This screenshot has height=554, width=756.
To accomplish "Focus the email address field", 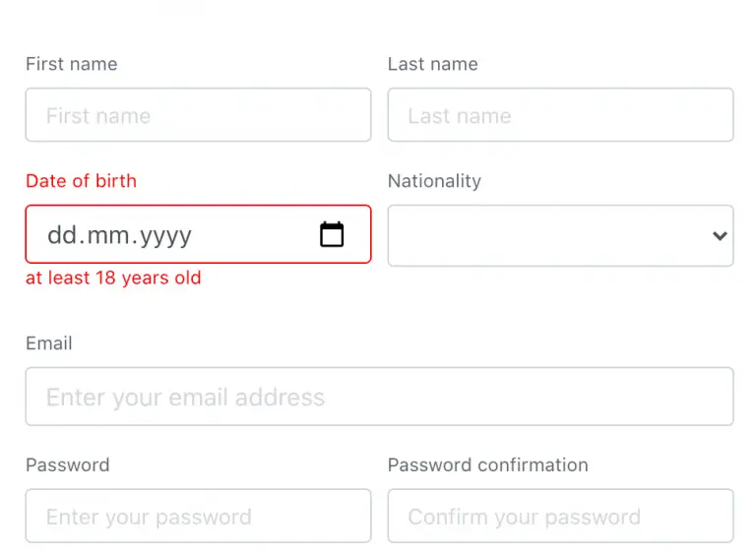I will (379, 397).
